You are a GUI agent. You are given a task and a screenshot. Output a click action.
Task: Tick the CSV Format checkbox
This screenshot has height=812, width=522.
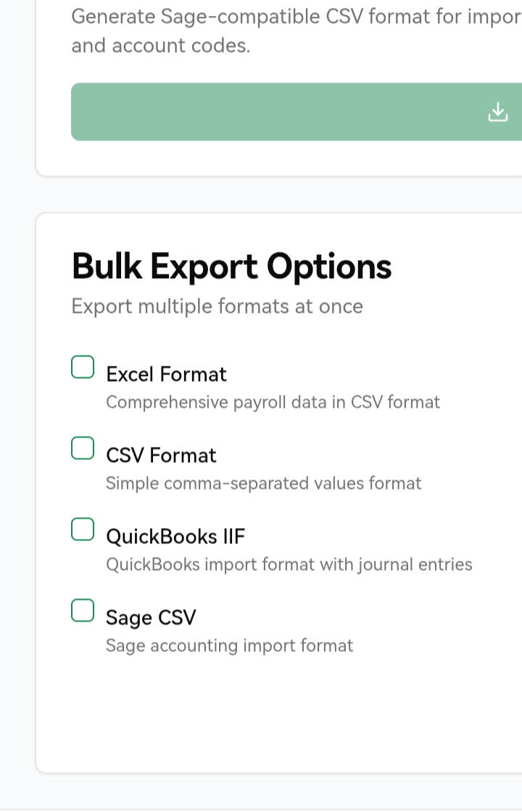tap(83, 448)
